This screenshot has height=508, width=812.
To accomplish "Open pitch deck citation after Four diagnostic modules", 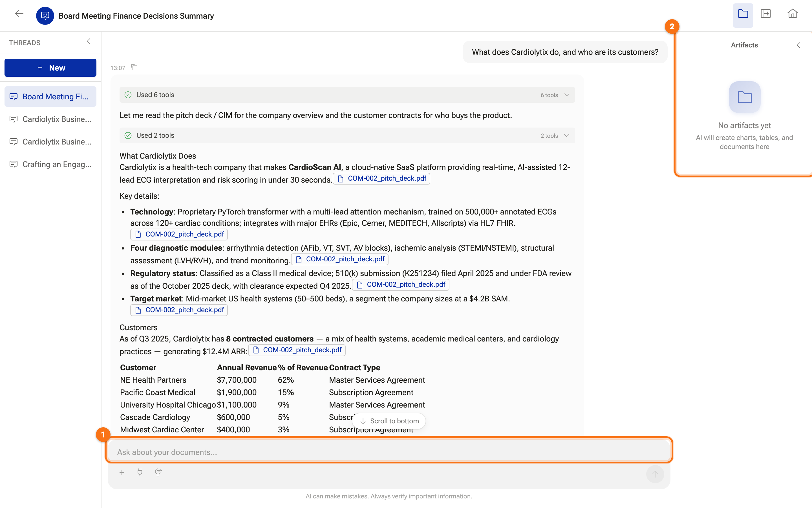I will 340,259.
